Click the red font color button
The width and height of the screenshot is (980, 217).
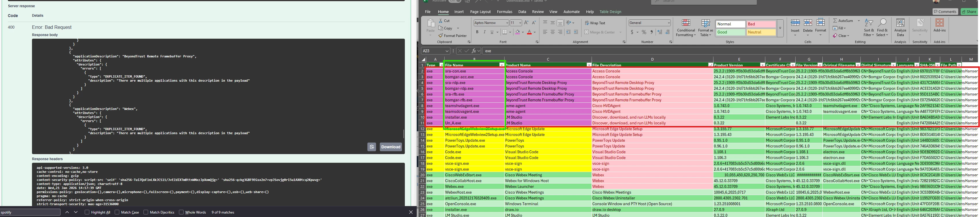pos(529,32)
